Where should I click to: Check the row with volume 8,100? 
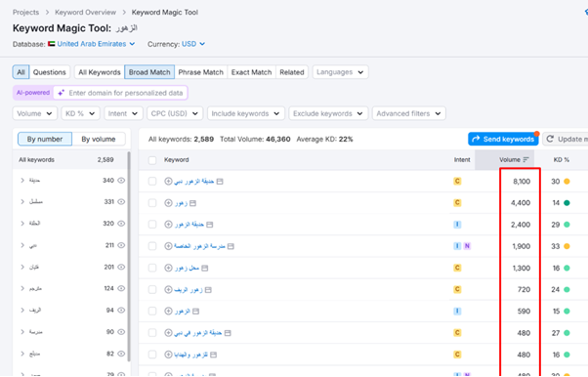coord(152,182)
